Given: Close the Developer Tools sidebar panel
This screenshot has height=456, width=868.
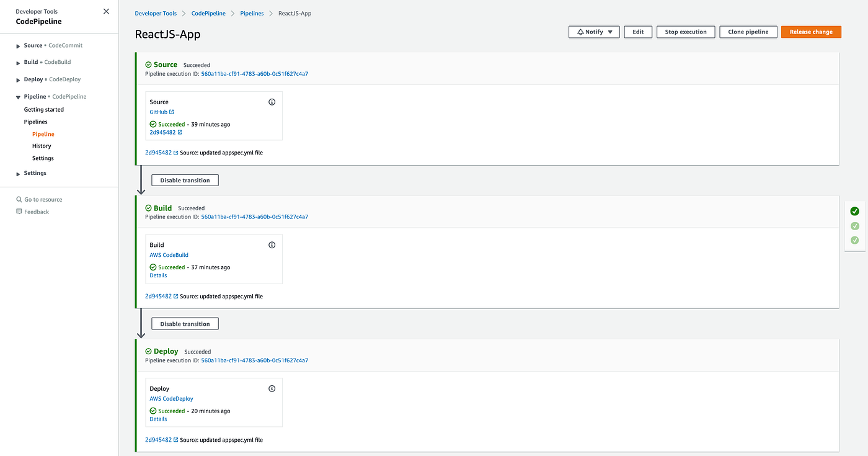Looking at the screenshot, I should pyautogui.click(x=106, y=12).
